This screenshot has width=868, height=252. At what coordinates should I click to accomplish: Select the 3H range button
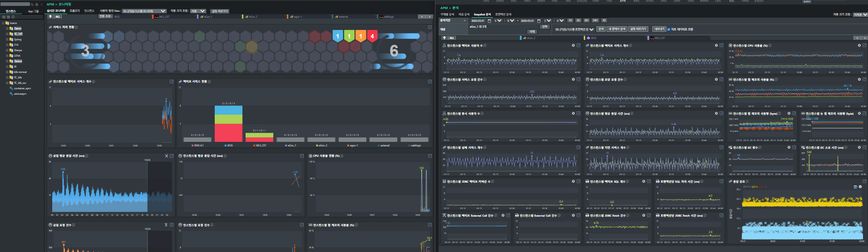tap(578, 20)
